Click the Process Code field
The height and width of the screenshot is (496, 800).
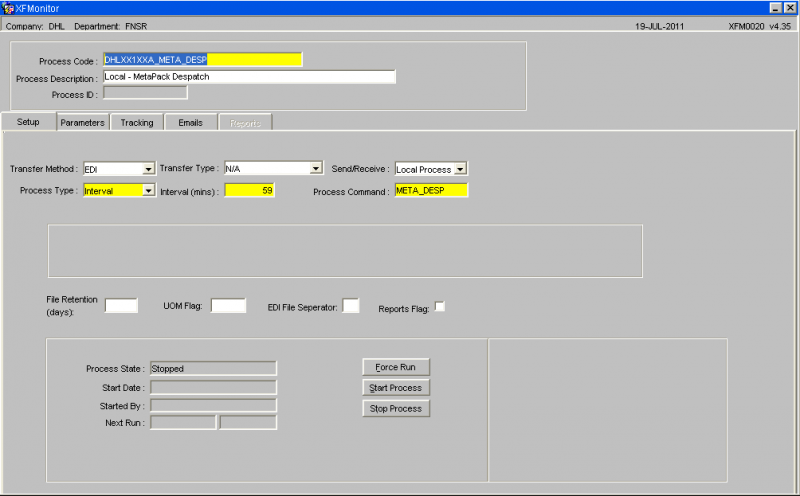203,60
